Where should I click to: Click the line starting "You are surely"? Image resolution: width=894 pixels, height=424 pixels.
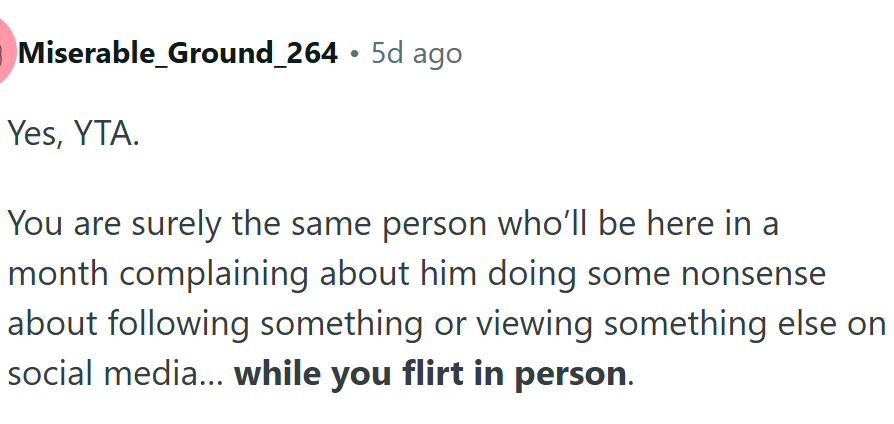pyautogui.click(x=393, y=224)
